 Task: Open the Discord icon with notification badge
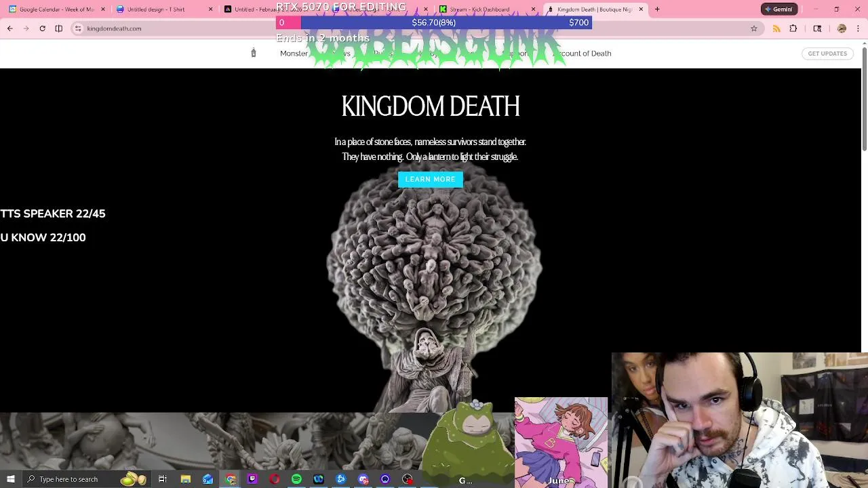pos(363,479)
